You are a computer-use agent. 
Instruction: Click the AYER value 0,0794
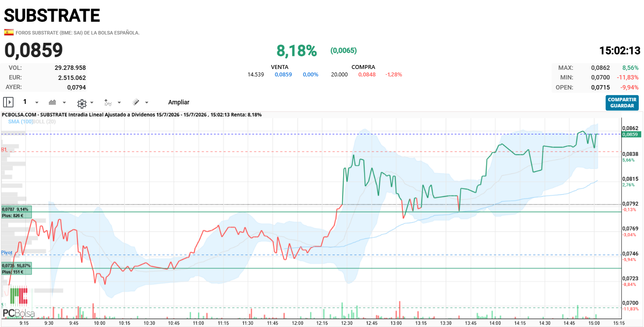(76, 87)
